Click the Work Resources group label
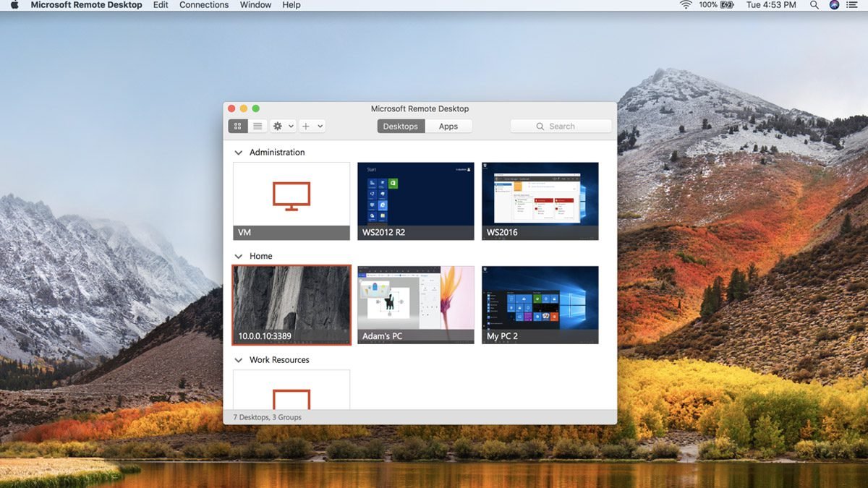The image size is (868, 488). coord(279,360)
